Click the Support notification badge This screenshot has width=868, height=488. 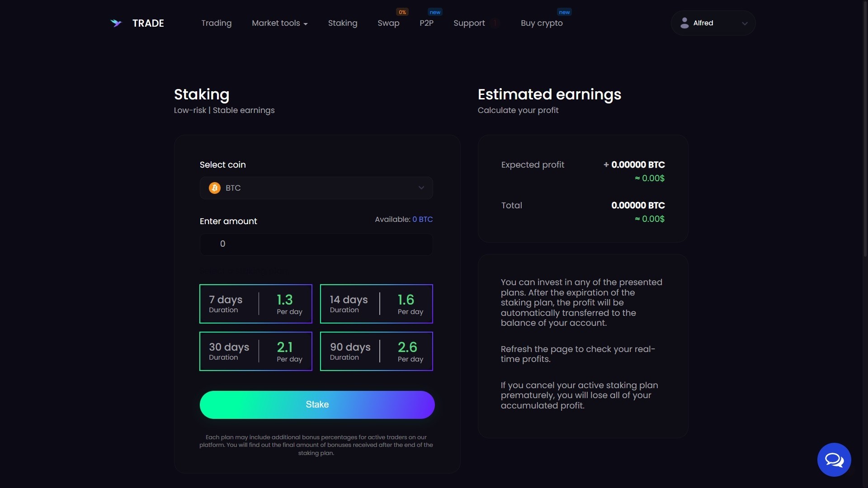[x=495, y=23]
